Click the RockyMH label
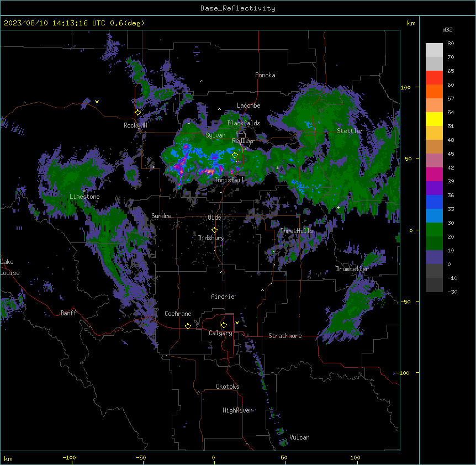Screen dimensions: 476x465 click(135, 125)
